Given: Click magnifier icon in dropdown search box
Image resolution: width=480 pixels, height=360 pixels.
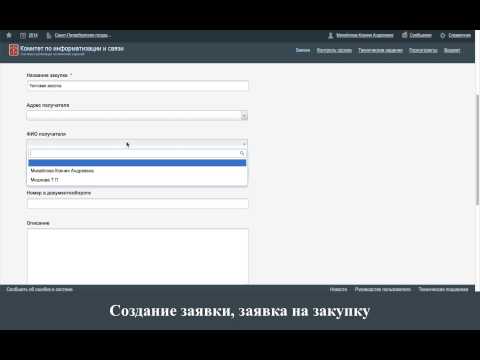Looking at the screenshot, I should [242, 153].
